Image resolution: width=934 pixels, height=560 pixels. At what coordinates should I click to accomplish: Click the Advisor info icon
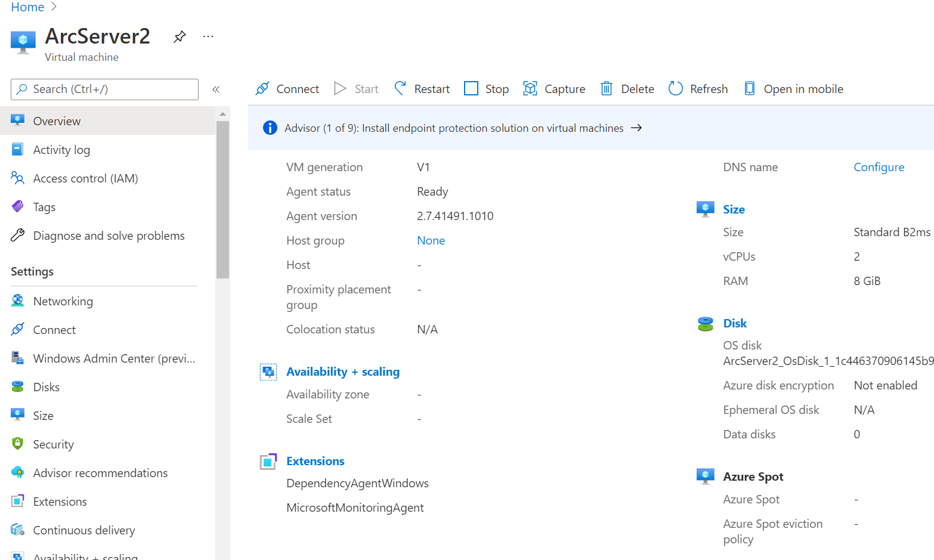pos(270,128)
